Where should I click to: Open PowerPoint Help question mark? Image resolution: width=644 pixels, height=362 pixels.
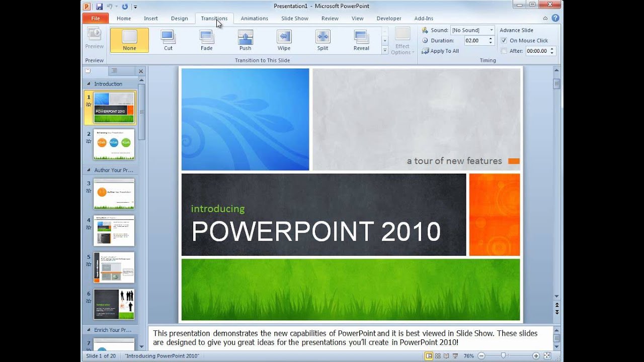tap(555, 18)
